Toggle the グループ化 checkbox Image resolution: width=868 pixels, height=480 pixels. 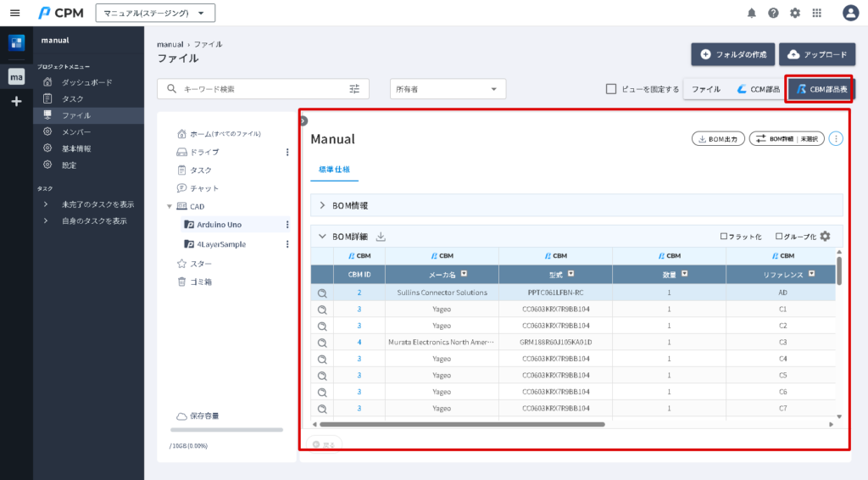pyautogui.click(x=780, y=237)
